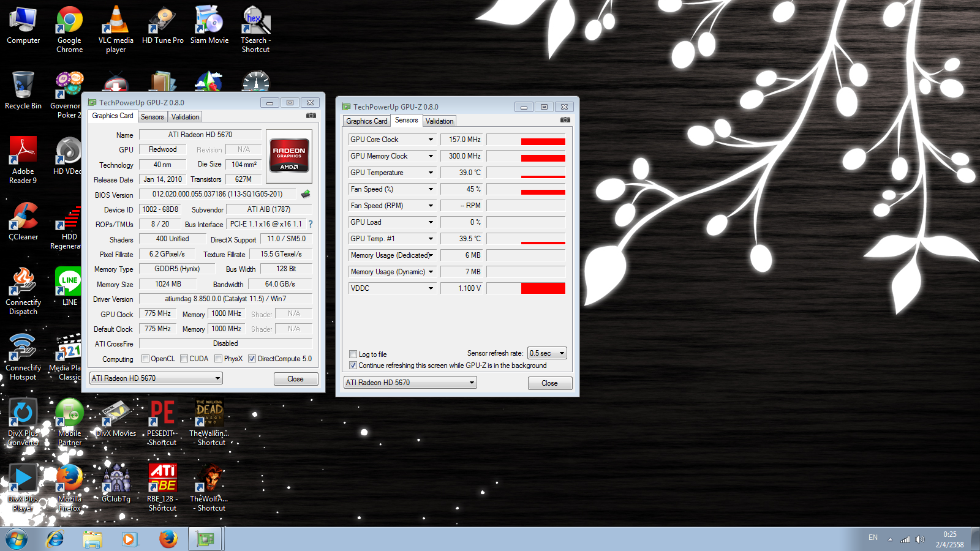Viewport: 980px width, 551px height.
Task: Expand the Memory Usage (Dedicated) dropdown
Action: pos(431,255)
